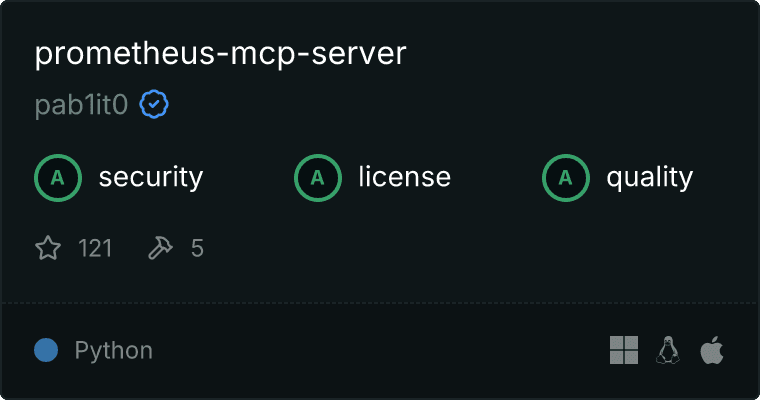
Task: Click the Python language label
Action: pyautogui.click(x=114, y=351)
